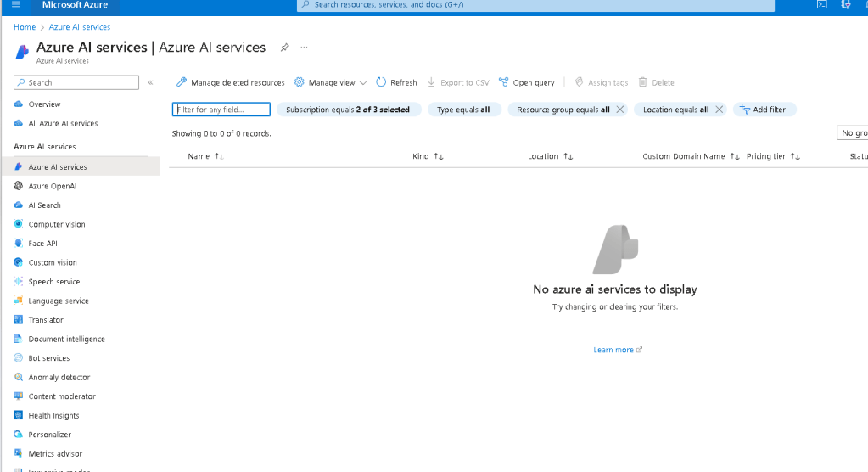
Task: Sort by the Location column
Action: pos(551,156)
